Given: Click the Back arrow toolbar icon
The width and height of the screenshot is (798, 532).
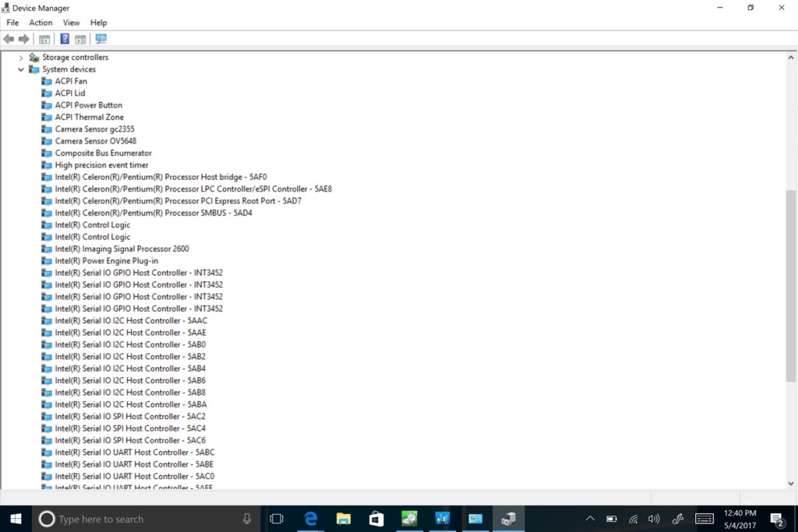Looking at the screenshot, I should click(9, 39).
